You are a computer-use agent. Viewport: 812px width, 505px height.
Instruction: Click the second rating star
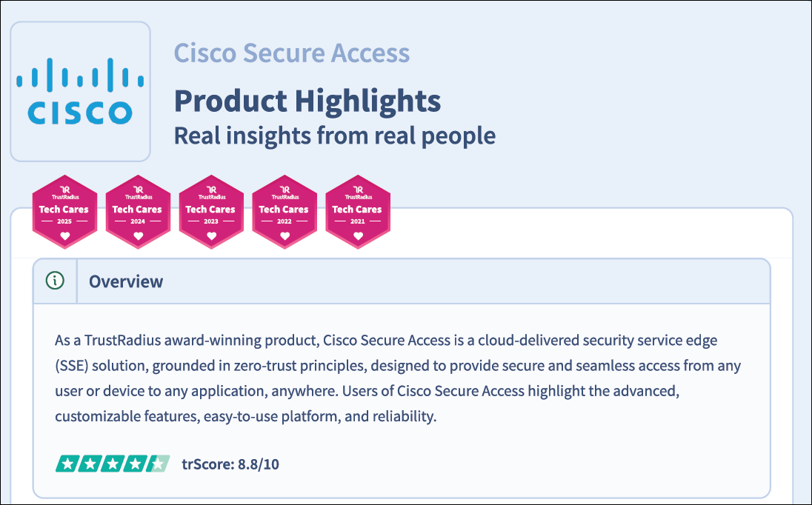tap(90, 464)
